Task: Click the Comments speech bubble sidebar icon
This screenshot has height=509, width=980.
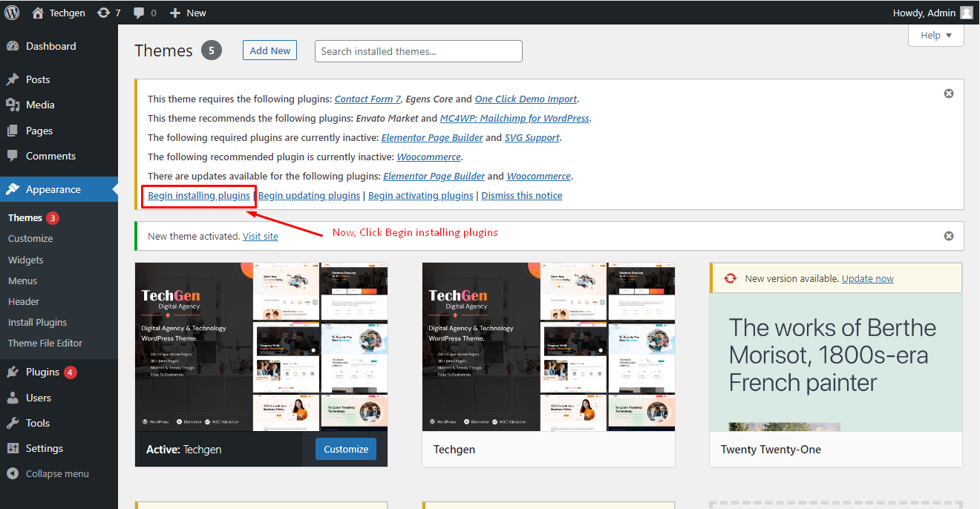Action: (x=13, y=156)
